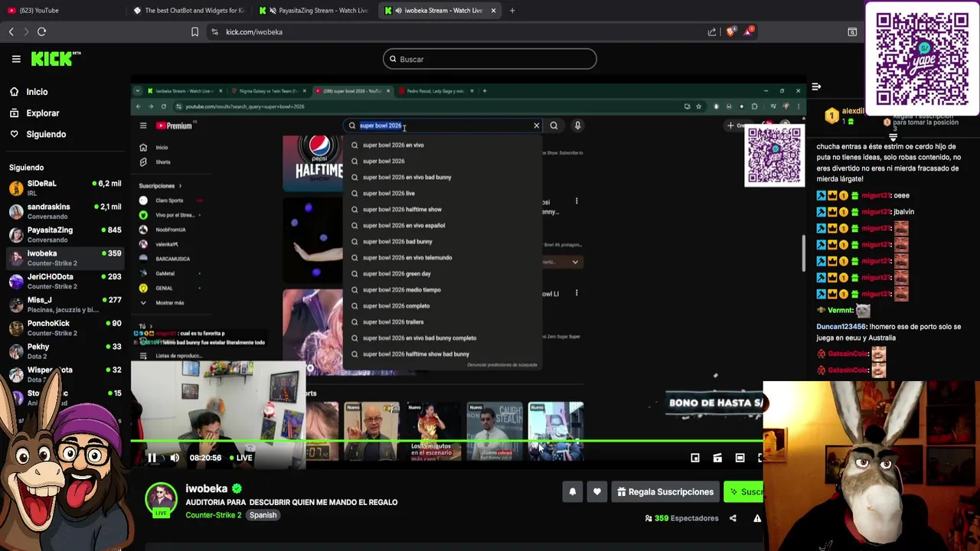Open the Brave Shields icon
Viewport: 980px width, 551px height.
point(730,32)
